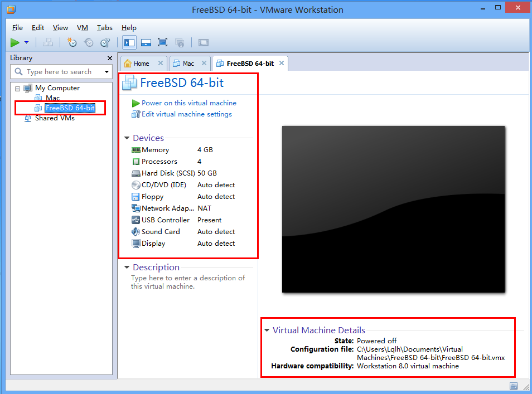This screenshot has width=532, height=394.
Task: Enter full screen mode via toolbar icon
Action: [x=162, y=43]
